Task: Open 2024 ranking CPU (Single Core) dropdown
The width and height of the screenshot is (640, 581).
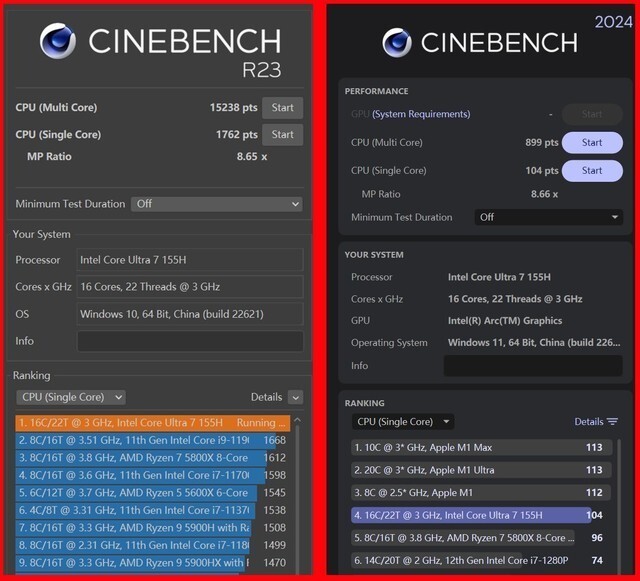Action: coord(403,422)
